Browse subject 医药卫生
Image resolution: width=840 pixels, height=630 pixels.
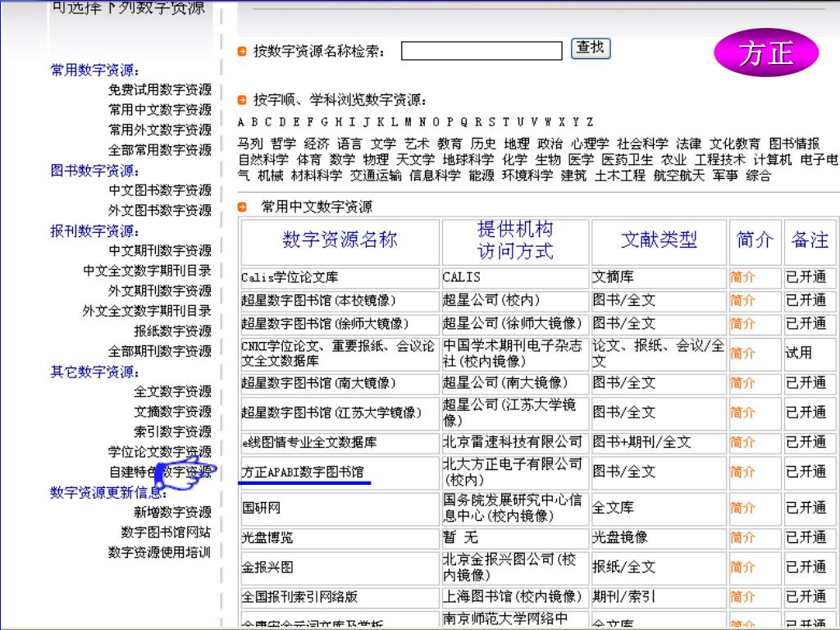628,159
